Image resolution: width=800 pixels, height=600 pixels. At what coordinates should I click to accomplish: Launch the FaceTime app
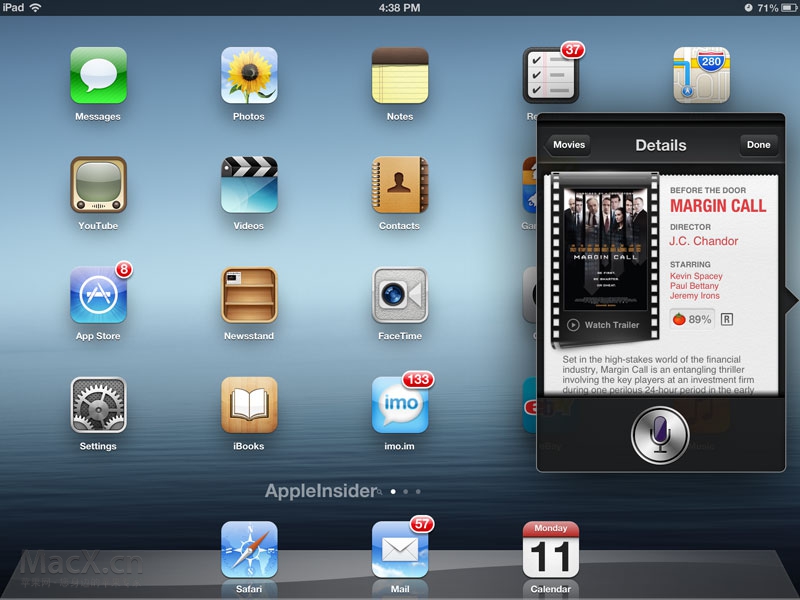[400, 295]
